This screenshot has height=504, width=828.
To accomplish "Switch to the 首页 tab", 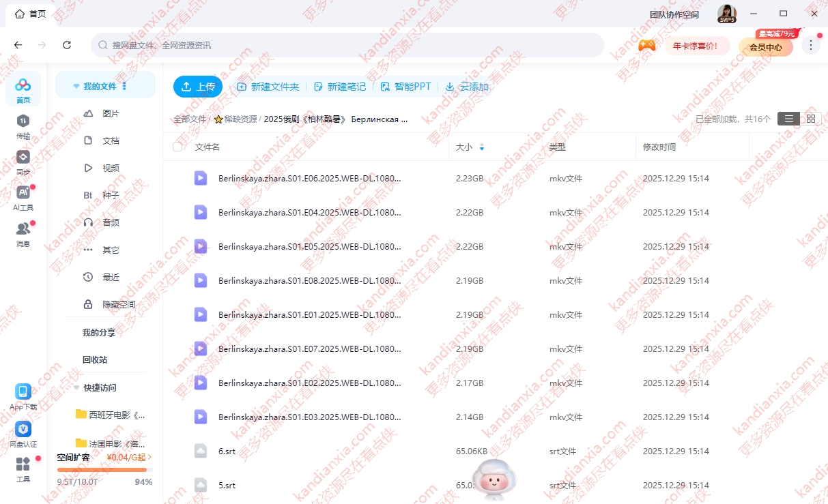I will point(31,14).
